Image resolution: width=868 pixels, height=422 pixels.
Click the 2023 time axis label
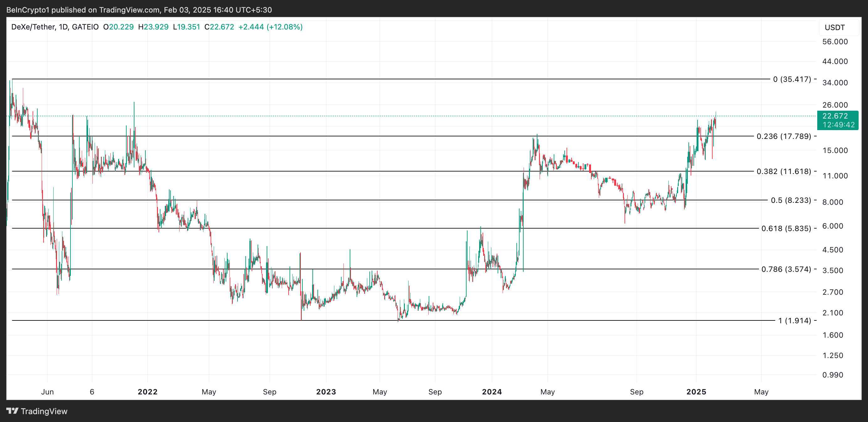326,392
